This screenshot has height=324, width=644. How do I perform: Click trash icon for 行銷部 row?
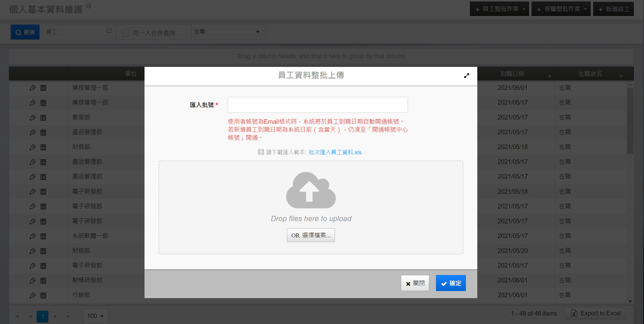[43, 295]
